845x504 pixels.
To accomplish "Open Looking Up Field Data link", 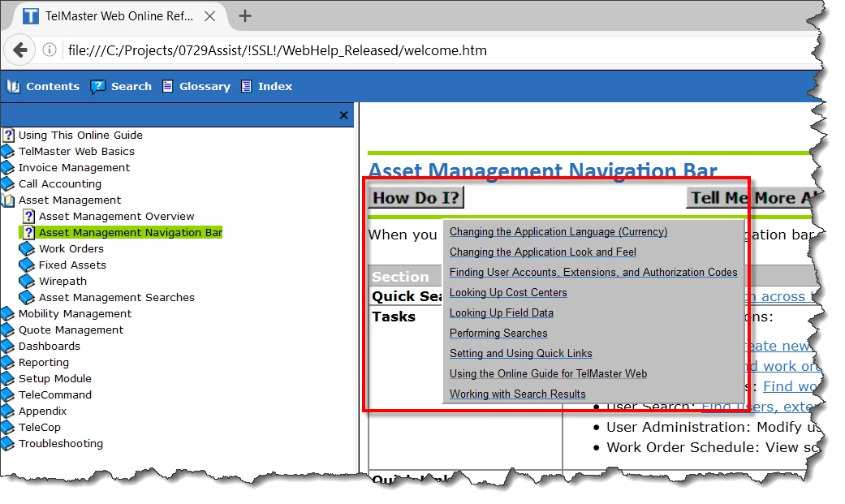I will pos(501,312).
